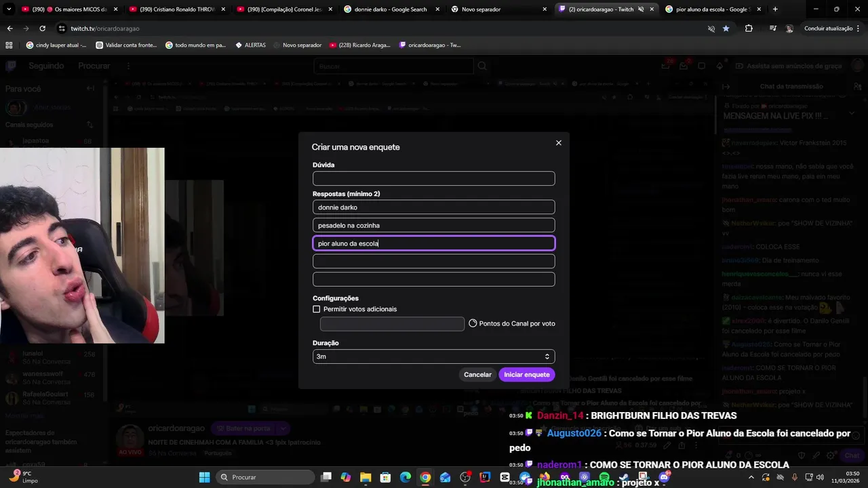Open the Duração dropdown showing 3m
Image resolution: width=868 pixels, height=488 pixels.
tap(433, 357)
